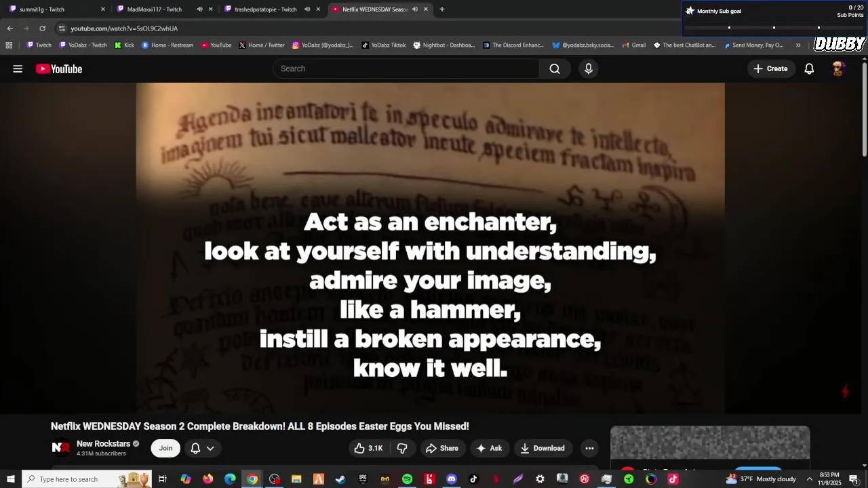Click the Monthly Sub goal progress bar
The image size is (868, 488).
(x=774, y=28)
